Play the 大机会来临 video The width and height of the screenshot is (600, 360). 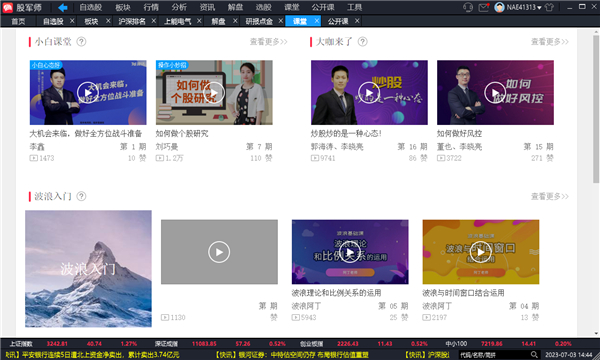(88, 93)
